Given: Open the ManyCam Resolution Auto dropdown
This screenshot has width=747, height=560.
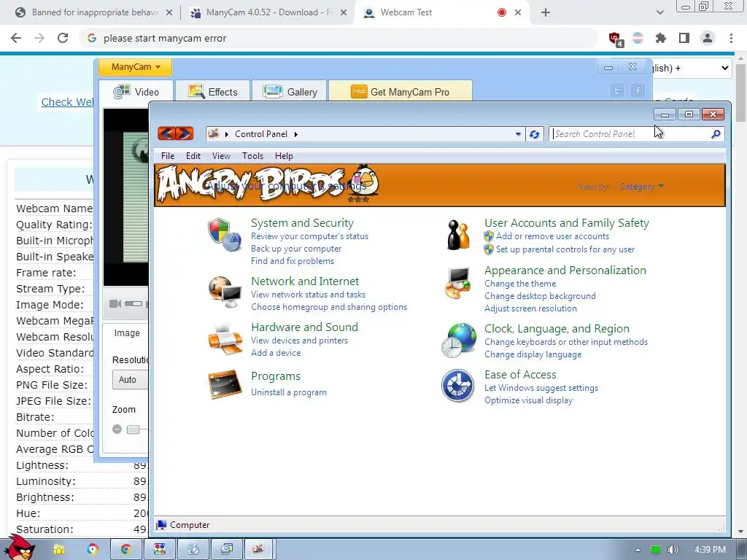Looking at the screenshot, I should click(130, 379).
